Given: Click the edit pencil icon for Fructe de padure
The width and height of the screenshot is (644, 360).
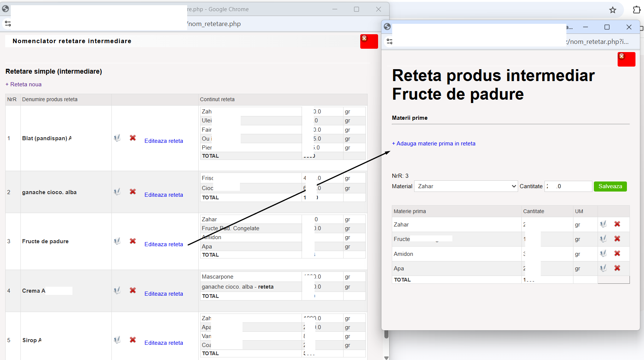Looking at the screenshot, I should coord(117,241).
